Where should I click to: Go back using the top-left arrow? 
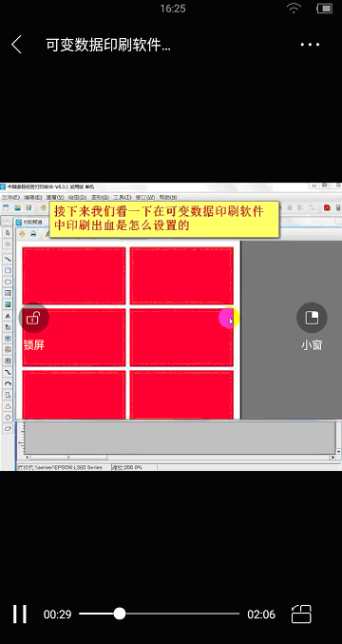click(16, 45)
